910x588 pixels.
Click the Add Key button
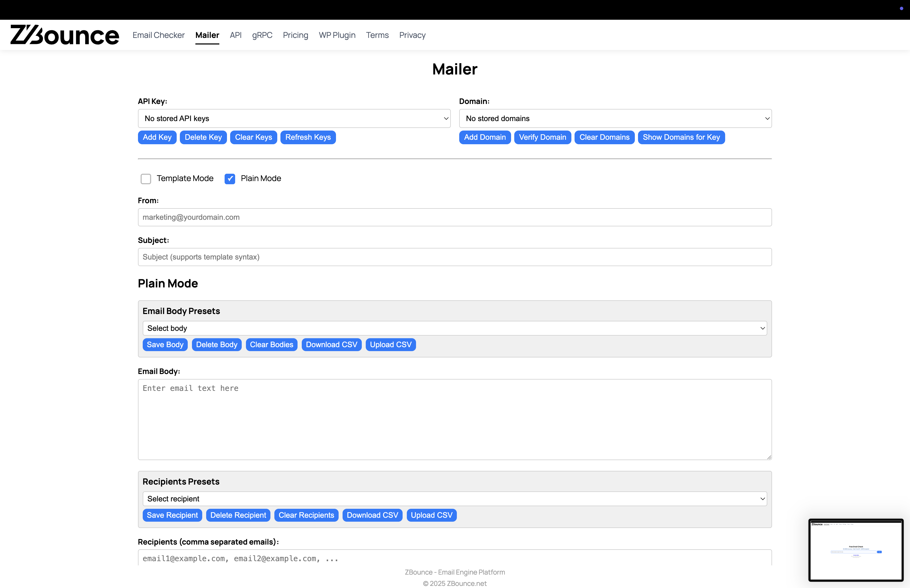[x=157, y=137]
